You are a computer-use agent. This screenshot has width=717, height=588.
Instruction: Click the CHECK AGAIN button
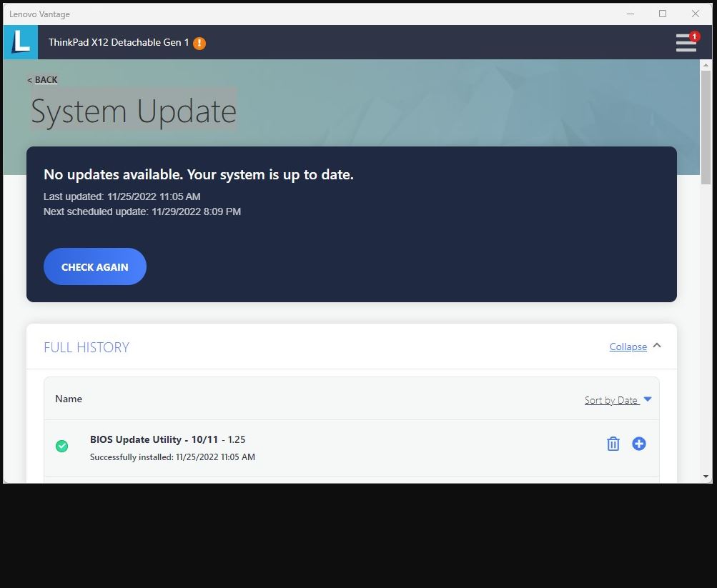(95, 266)
